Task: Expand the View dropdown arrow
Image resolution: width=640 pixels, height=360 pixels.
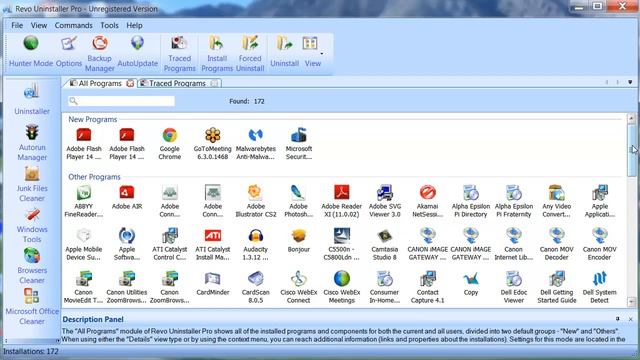Action: click(322, 53)
